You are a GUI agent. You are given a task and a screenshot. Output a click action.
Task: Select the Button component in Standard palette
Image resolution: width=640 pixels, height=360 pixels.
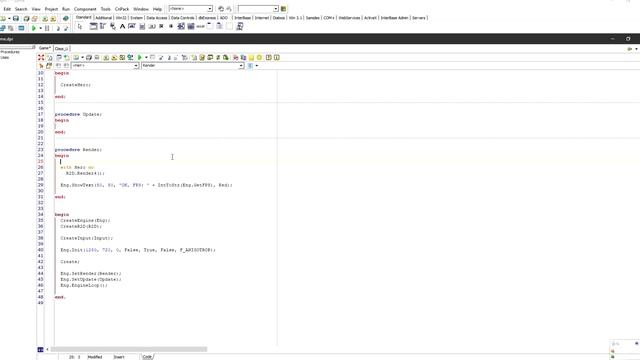151,27
